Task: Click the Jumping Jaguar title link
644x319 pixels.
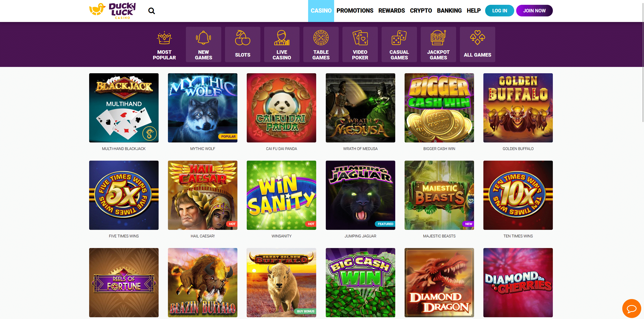Action: (x=360, y=236)
